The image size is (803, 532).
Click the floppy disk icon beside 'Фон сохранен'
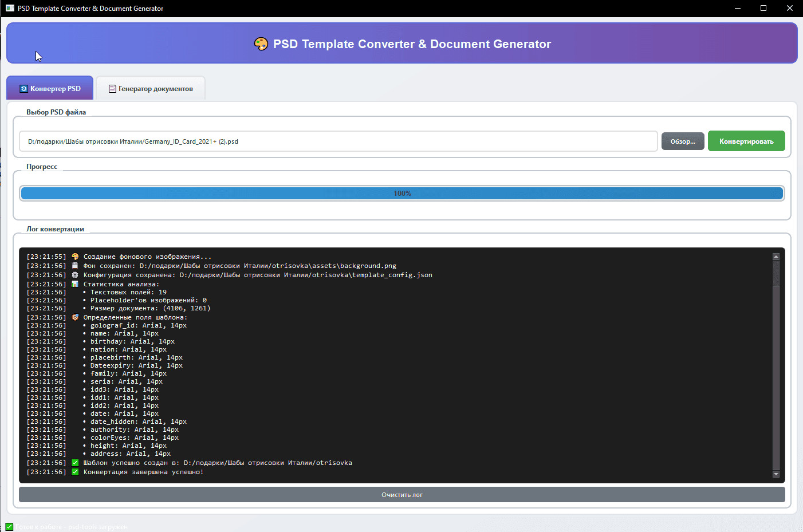(75, 266)
